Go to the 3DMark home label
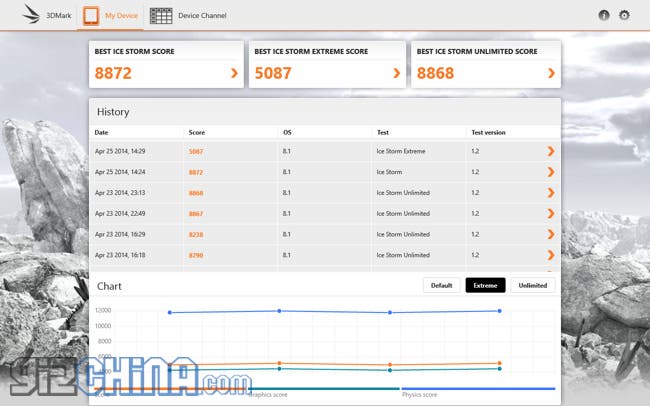The height and width of the screenshot is (406, 650). click(x=59, y=16)
